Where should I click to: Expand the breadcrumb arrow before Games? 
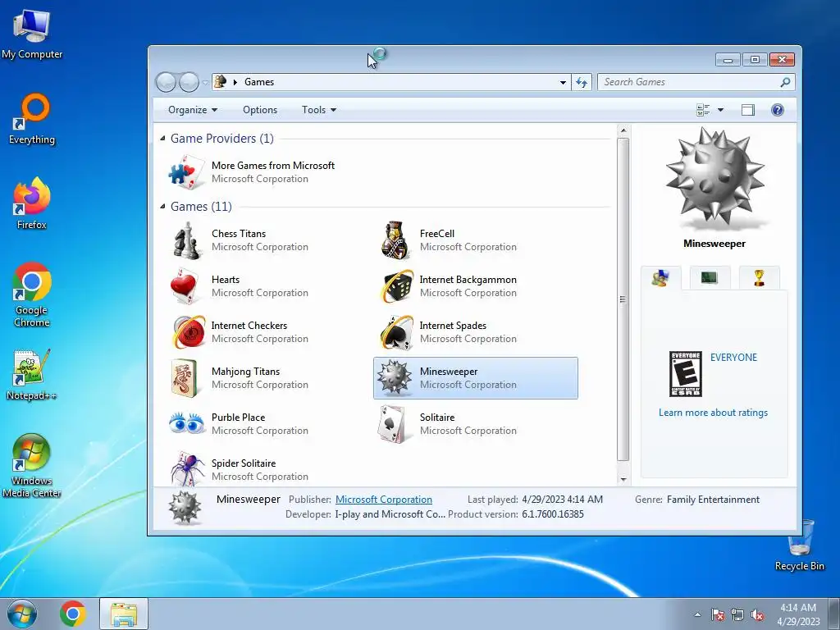click(235, 82)
